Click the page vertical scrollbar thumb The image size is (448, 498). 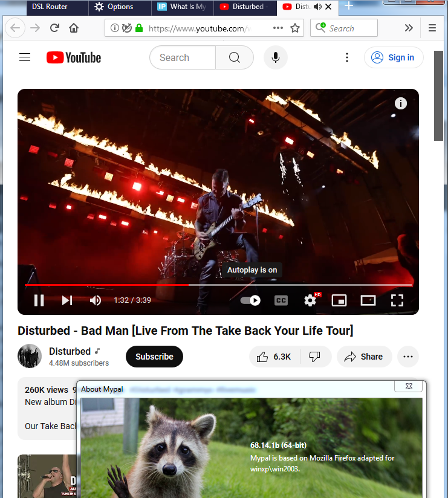pyautogui.click(x=438, y=95)
